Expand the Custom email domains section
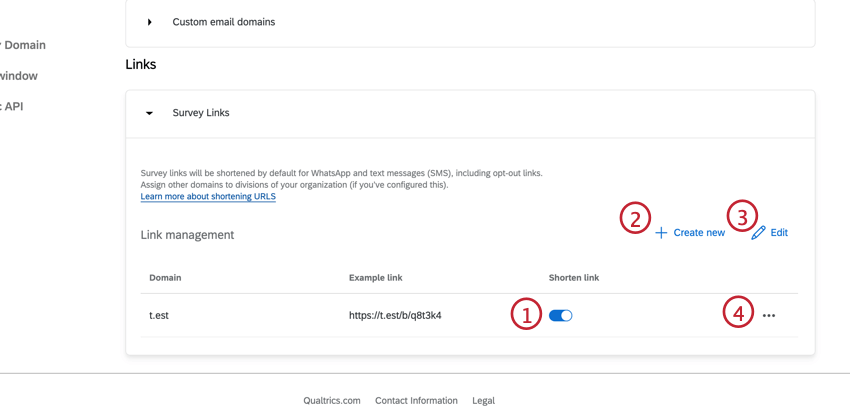This screenshot has height=419, width=850. coord(150,22)
